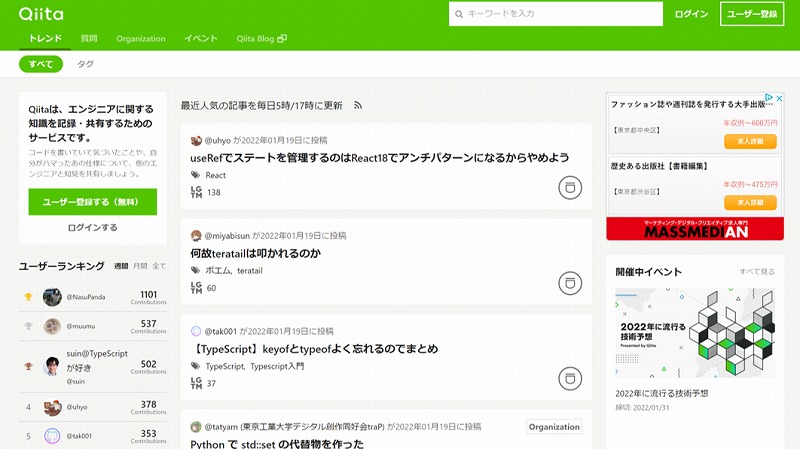Screen dimensions: 800x449
Task: Close the ad with X icon
Action: [x=779, y=97]
